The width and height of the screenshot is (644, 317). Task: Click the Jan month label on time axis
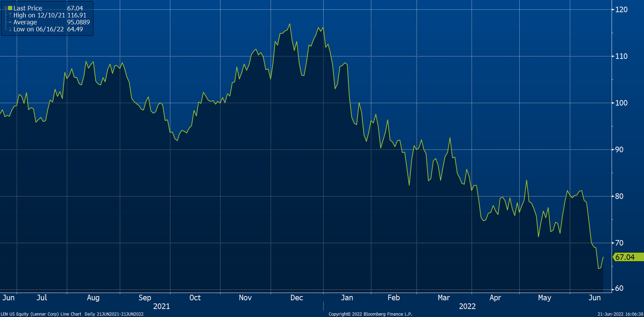347,297
